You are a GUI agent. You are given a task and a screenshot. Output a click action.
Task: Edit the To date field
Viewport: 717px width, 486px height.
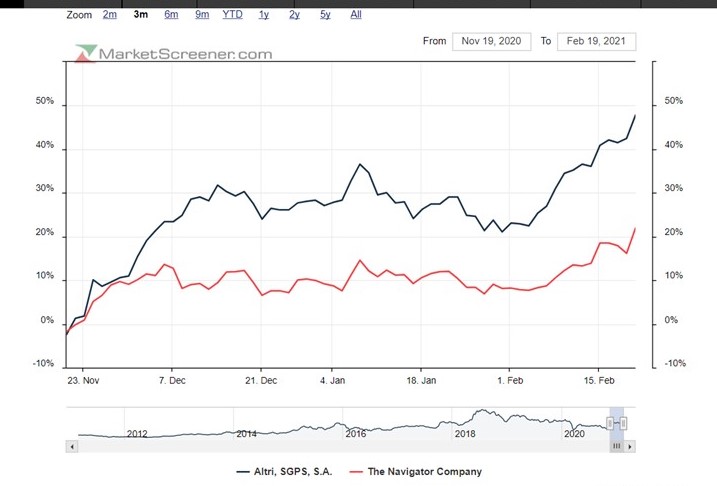[x=596, y=41]
